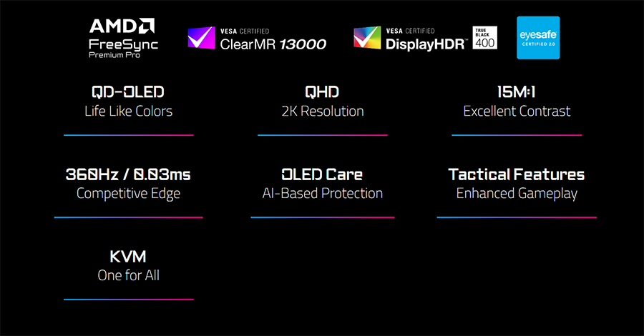Click the Competitive Edge subtitle
This screenshot has height=336, width=644.
128,194
